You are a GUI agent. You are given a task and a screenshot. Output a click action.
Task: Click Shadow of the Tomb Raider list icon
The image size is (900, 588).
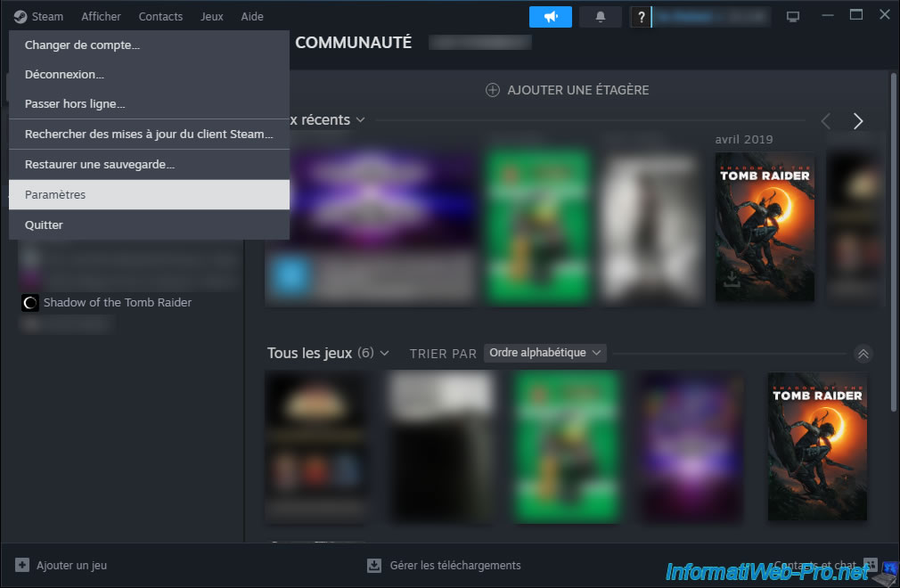(29, 302)
